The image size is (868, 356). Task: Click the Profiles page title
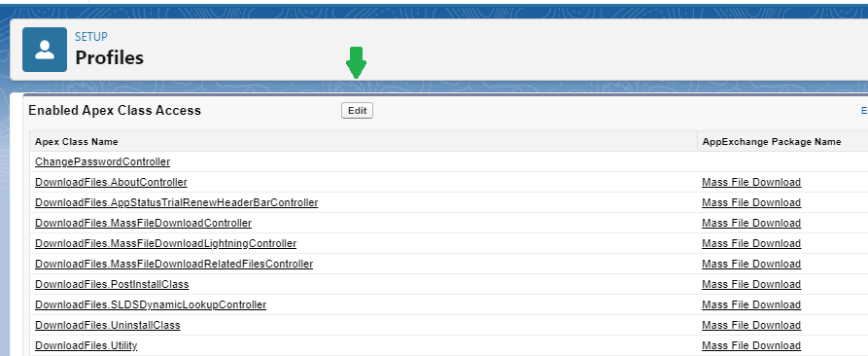tap(110, 57)
